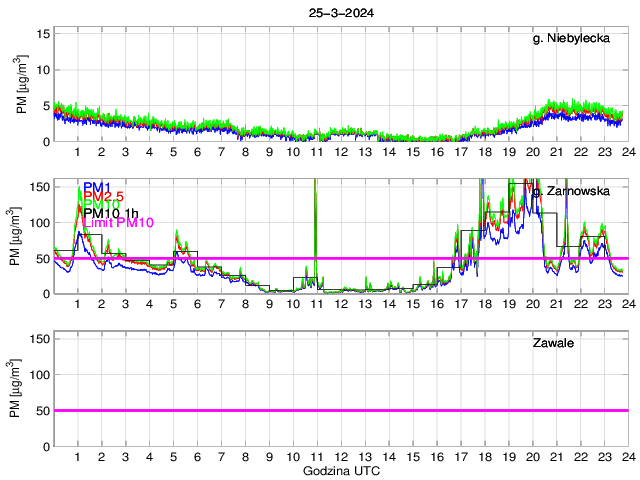The width and height of the screenshot is (640, 480).
Task: Click hour 24 tick below the top chart
Action: click(626, 152)
